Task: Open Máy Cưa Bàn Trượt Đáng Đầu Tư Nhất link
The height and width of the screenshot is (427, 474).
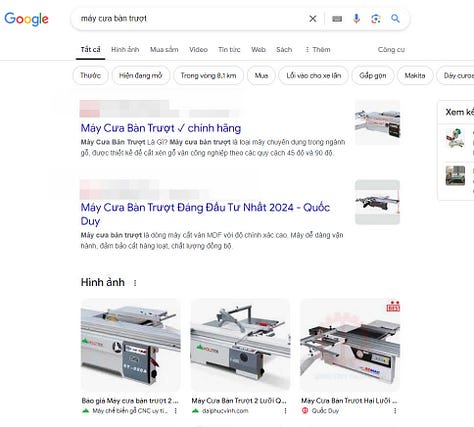Action: pyautogui.click(x=205, y=214)
